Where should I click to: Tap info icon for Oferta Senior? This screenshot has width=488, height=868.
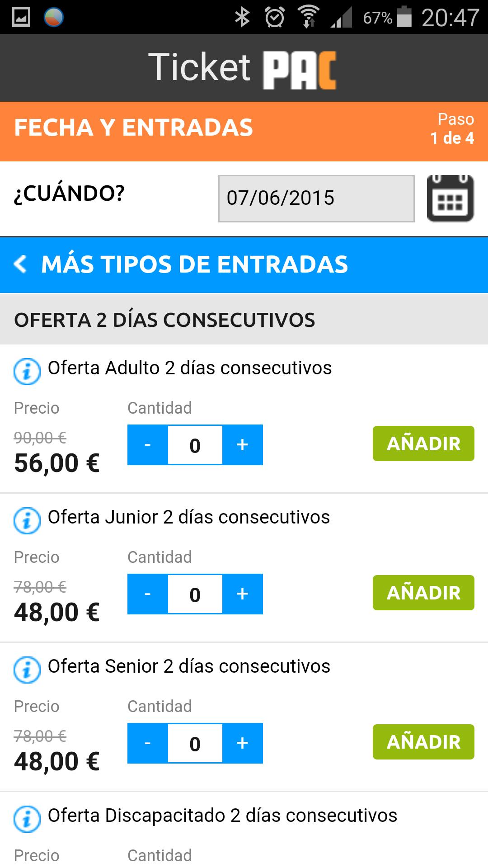[27, 670]
